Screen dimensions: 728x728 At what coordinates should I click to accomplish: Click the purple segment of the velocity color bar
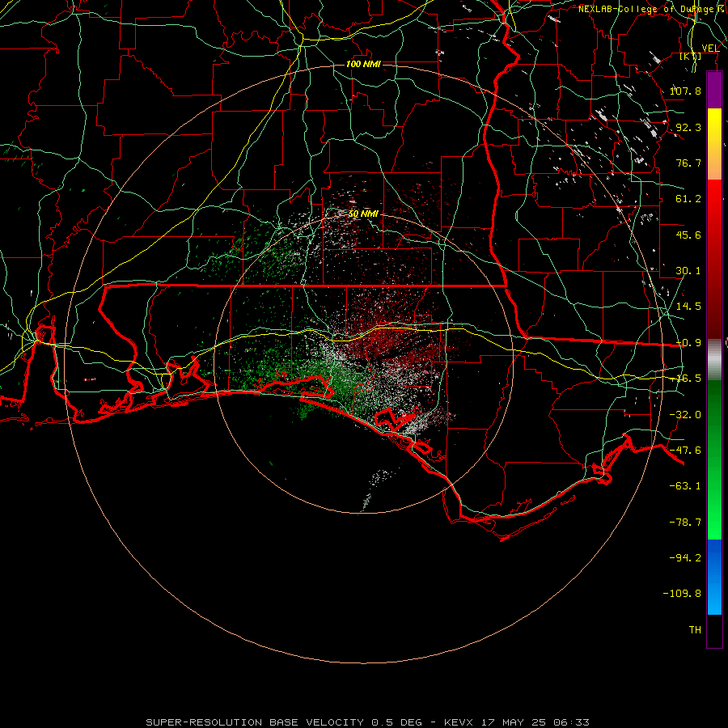(714, 90)
